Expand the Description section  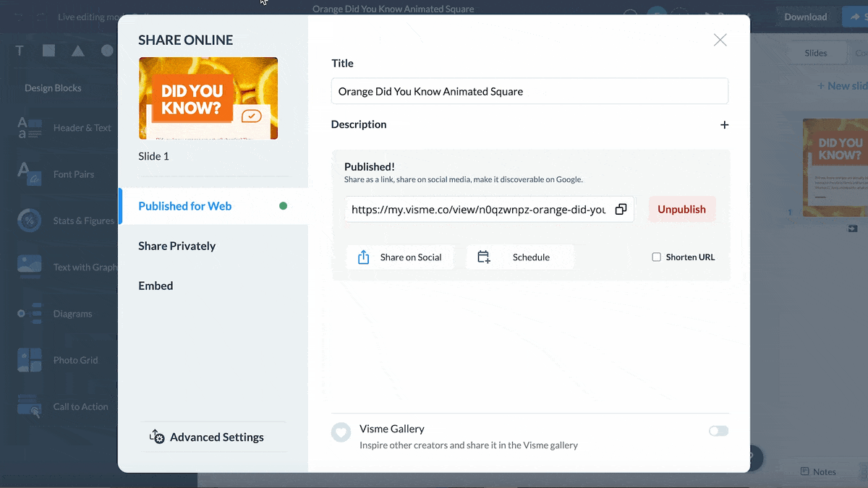tap(724, 124)
